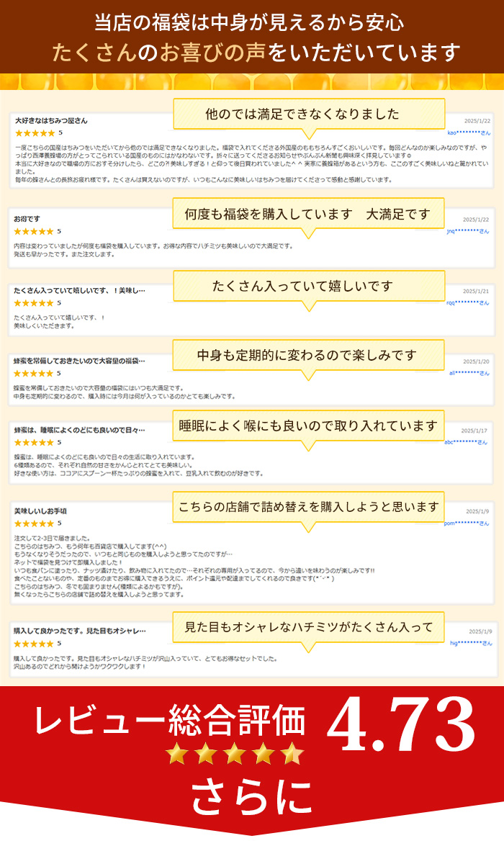Open reviewer abc******** profile link

click(467, 441)
